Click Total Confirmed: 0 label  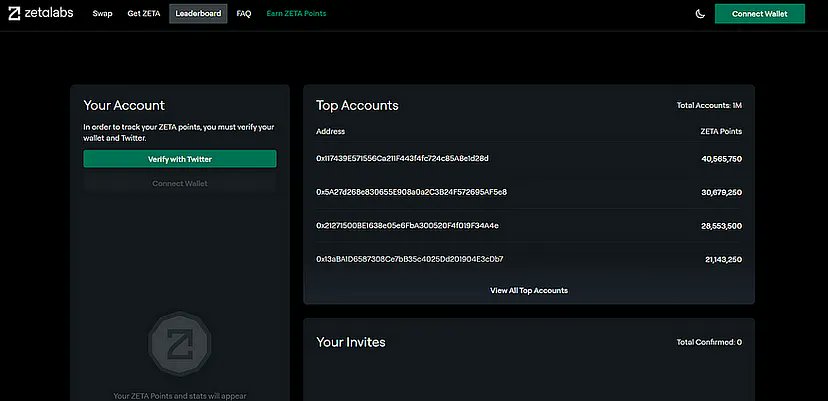click(x=709, y=342)
